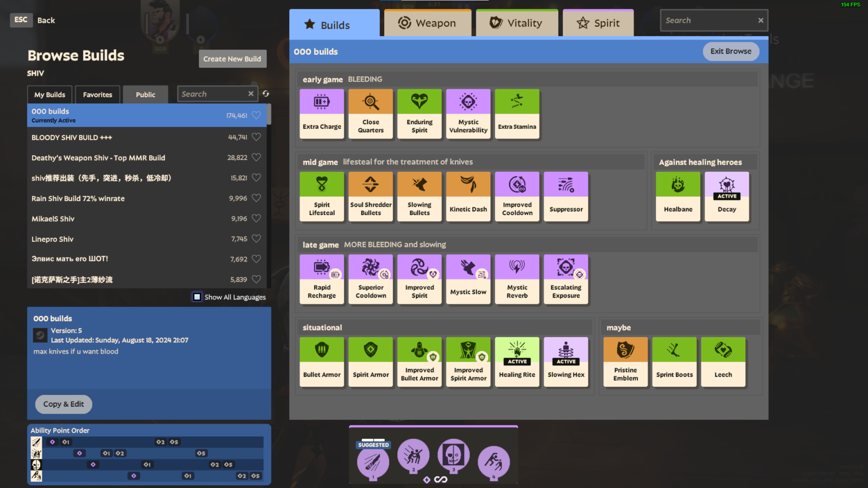868x488 pixels.
Task: Favorite the BLOODY SHIV BUILD heart
Action: tap(256, 137)
